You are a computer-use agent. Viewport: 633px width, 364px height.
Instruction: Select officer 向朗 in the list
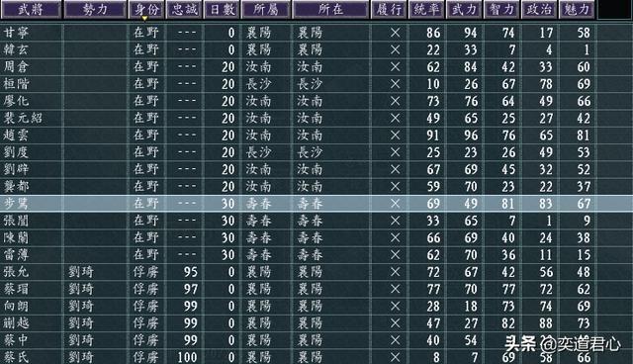(16, 306)
